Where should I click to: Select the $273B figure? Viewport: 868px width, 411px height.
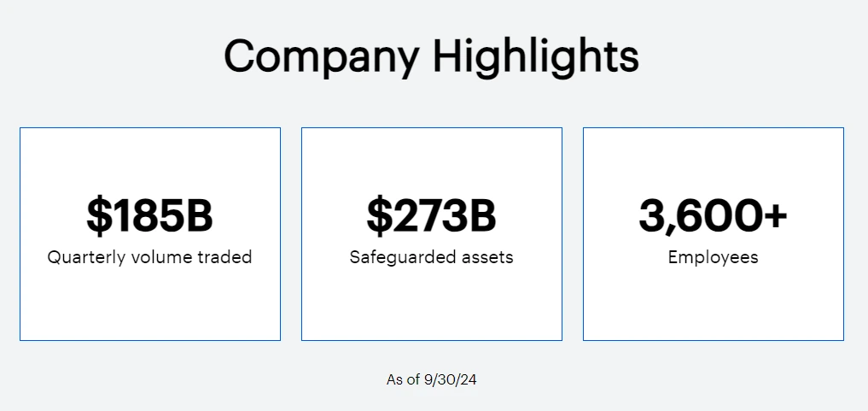click(431, 215)
